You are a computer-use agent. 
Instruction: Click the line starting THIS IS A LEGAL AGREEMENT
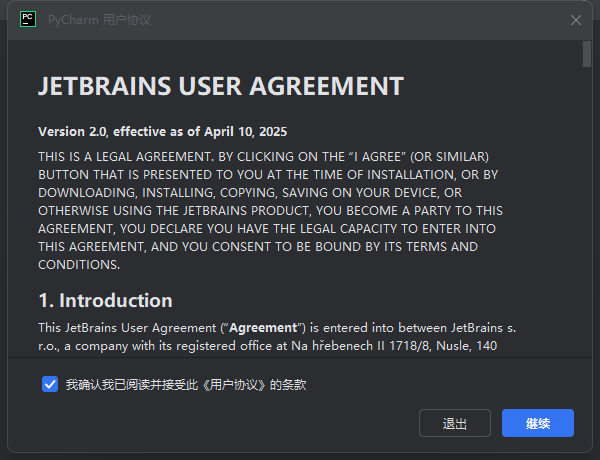(263, 157)
